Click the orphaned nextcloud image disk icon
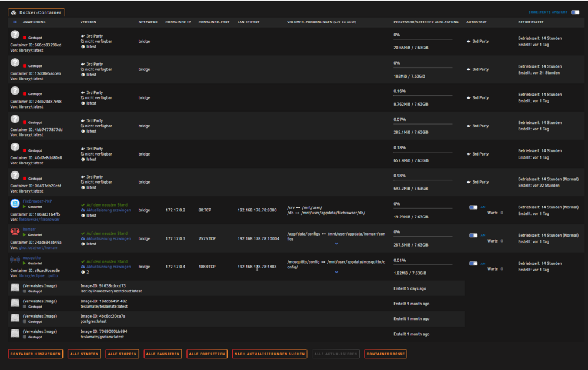This screenshot has height=370, width=588. [x=15, y=288]
